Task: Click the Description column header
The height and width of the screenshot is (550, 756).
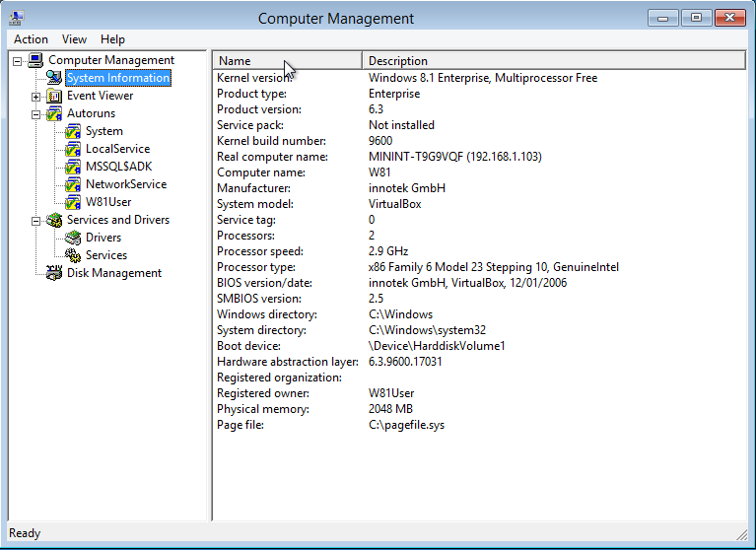Action: 552,61
